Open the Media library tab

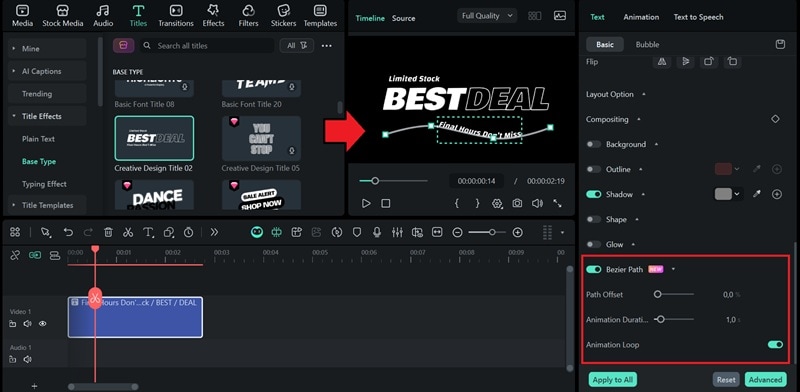(x=22, y=16)
